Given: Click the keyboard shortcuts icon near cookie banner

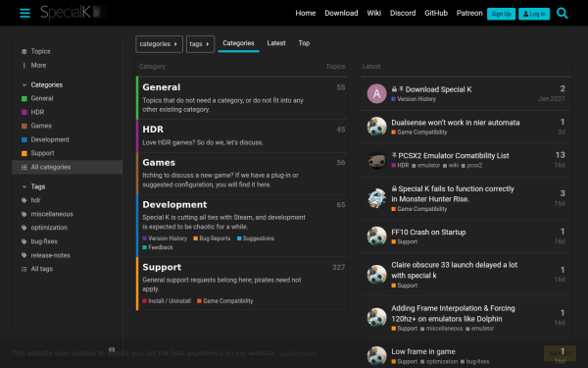Looking at the screenshot, I should click(112, 349).
